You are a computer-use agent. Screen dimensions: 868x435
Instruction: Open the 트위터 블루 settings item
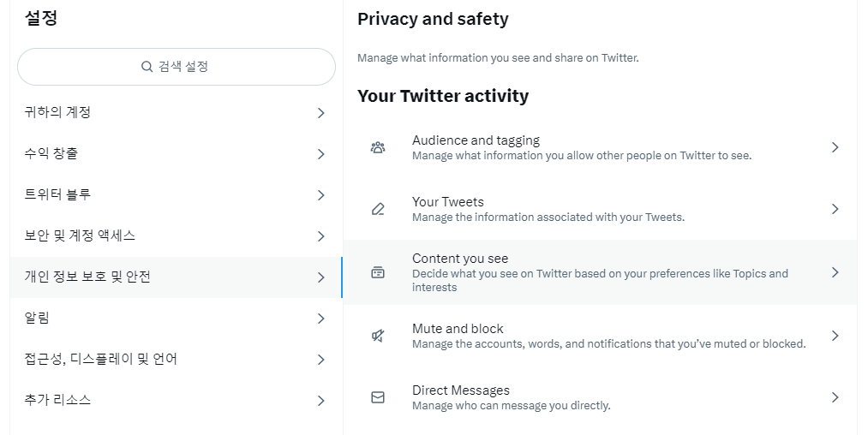176,195
